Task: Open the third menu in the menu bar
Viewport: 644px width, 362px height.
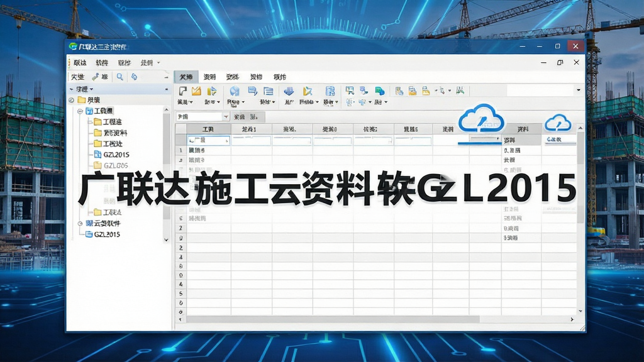Action: [124, 63]
